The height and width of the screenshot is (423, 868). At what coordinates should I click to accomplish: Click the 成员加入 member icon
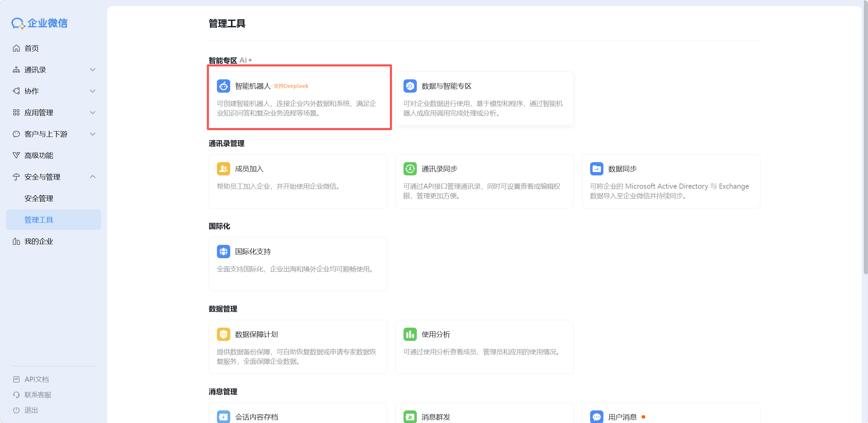pyautogui.click(x=223, y=169)
